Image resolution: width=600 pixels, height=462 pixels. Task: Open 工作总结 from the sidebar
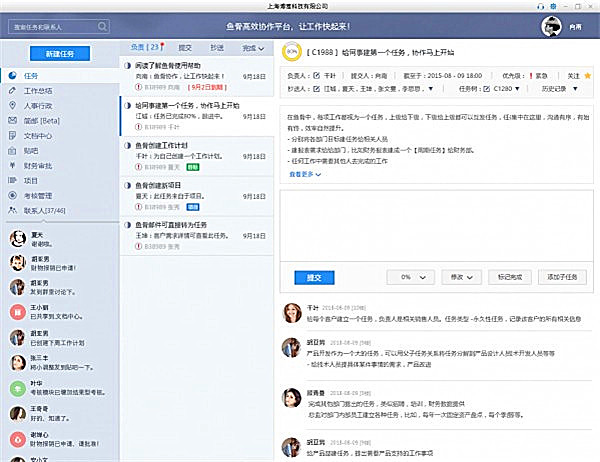37,90
